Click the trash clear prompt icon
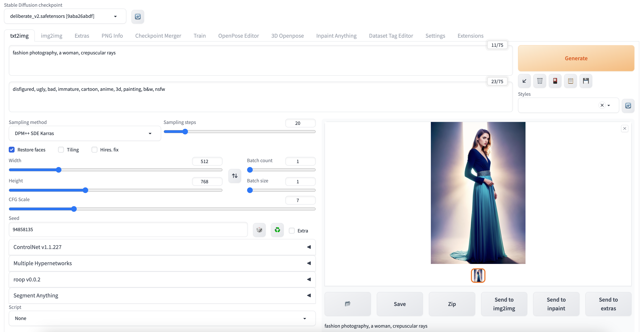The image size is (644, 332). pyautogui.click(x=540, y=81)
